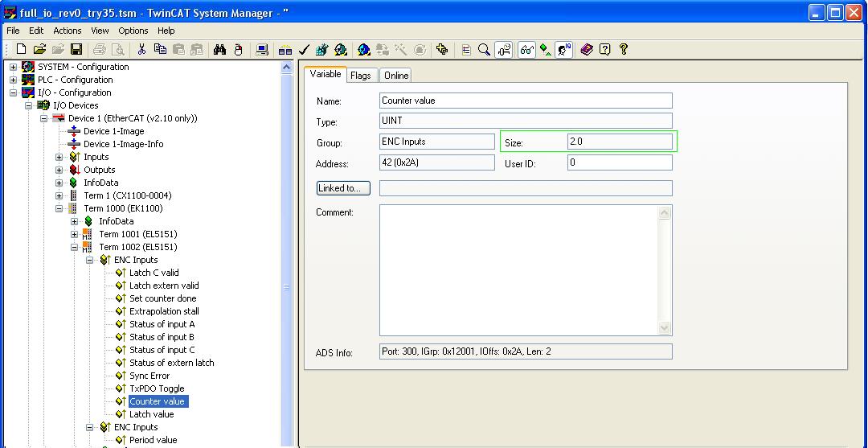Screen dimensions: 868x448
Task: Select Device 1-Image-Info tree item
Action: [x=124, y=144]
